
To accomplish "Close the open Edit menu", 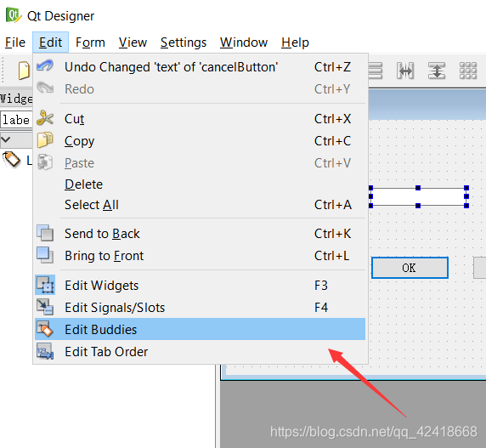I will coord(50,43).
